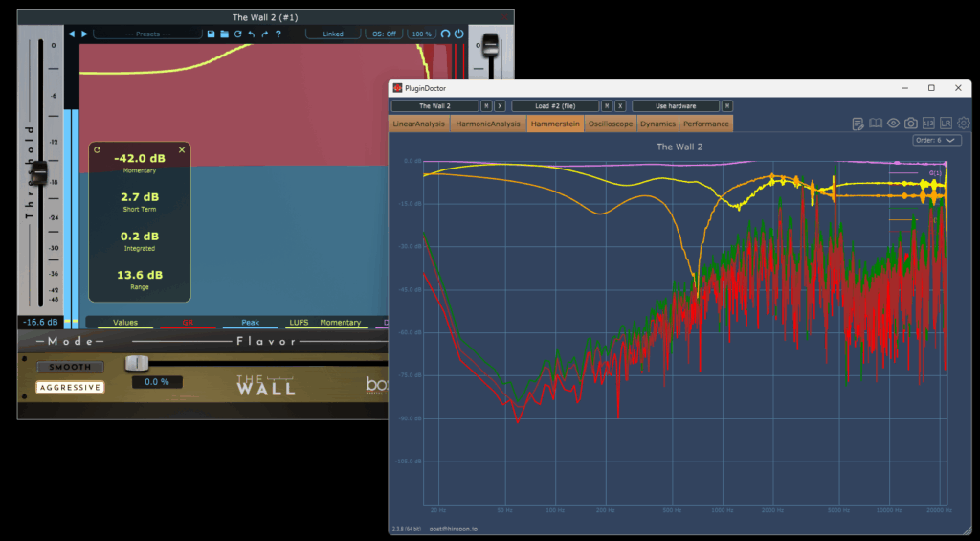Open the manual book icon in PluginDoctor
This screenshot has width=980, height=541.
(876, 124)
